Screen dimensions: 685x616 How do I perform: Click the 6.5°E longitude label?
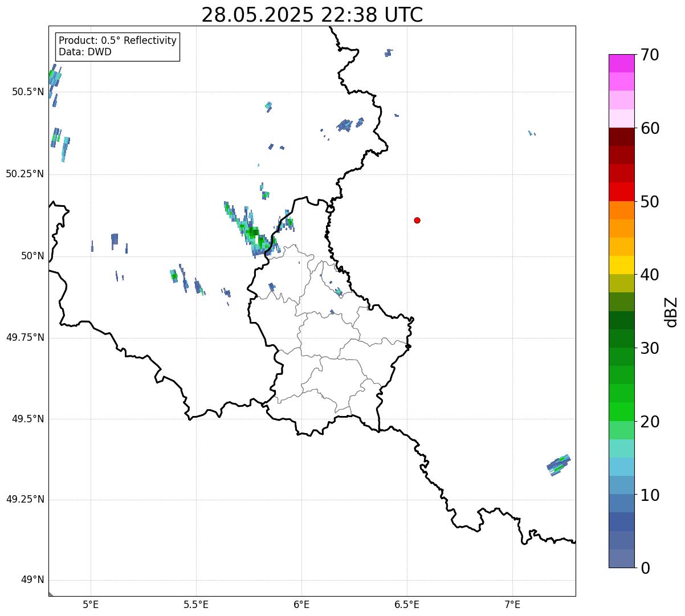(x=407, y=604)
